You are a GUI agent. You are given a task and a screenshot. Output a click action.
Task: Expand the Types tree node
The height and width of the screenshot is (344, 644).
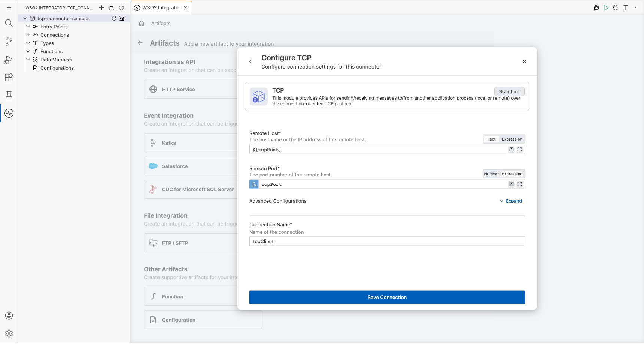pos(28,43)
